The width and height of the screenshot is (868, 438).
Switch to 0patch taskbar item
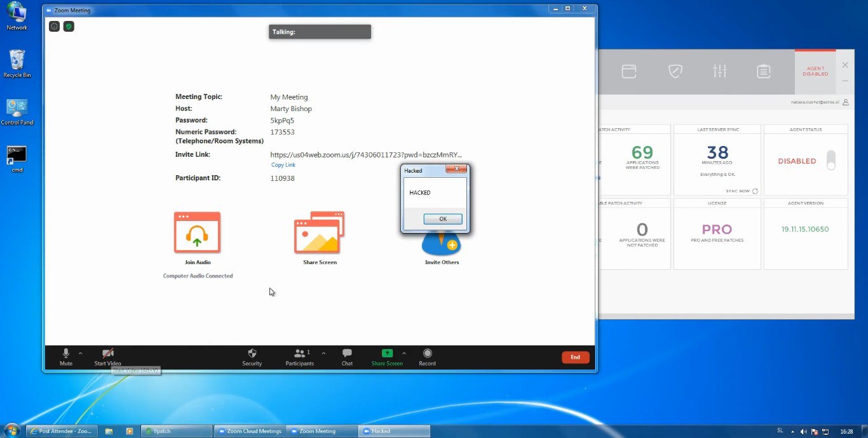point(176,431)
